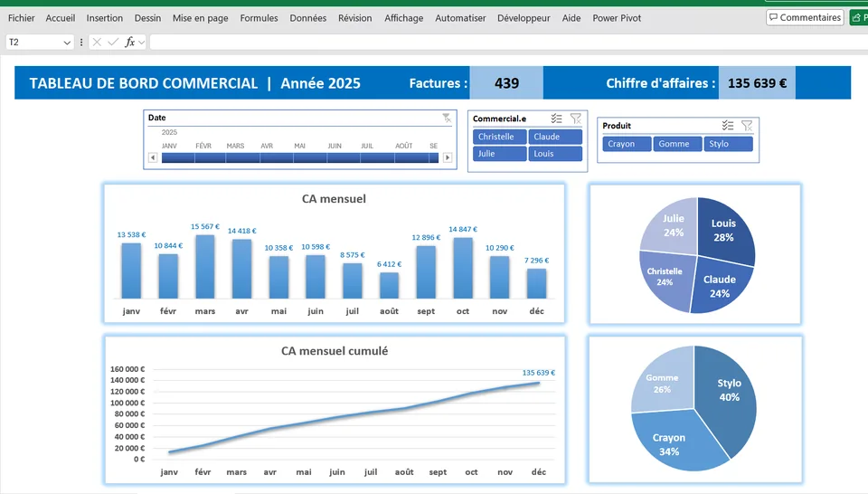868x494 pixels.
Task: Select the Claude 24% pie slice
Action: point(721,286)
